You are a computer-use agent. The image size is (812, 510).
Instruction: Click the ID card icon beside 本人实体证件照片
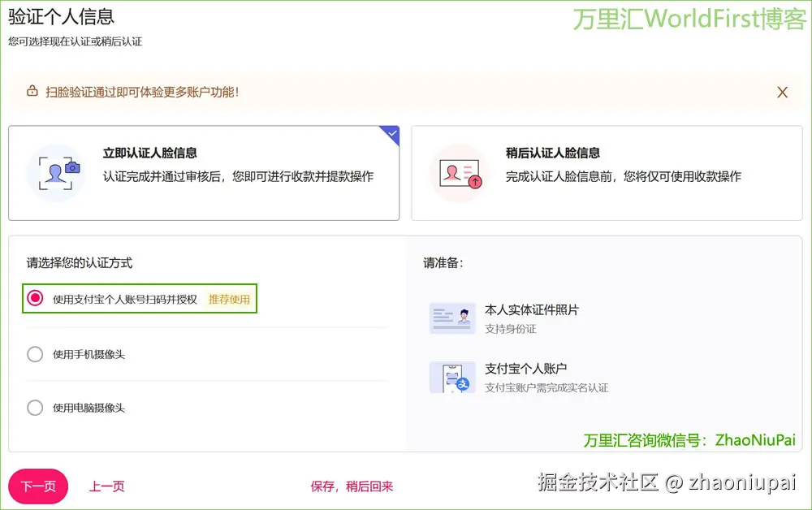pos(452,318)
